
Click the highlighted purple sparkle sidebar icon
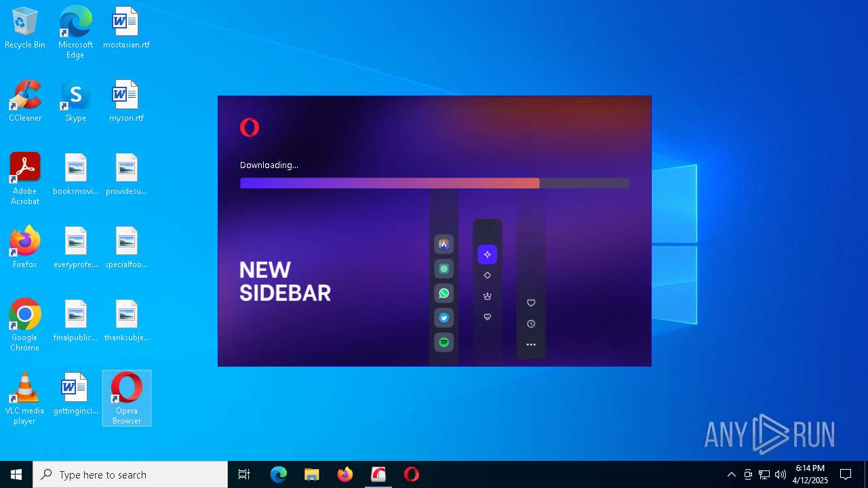pos(487,255)
